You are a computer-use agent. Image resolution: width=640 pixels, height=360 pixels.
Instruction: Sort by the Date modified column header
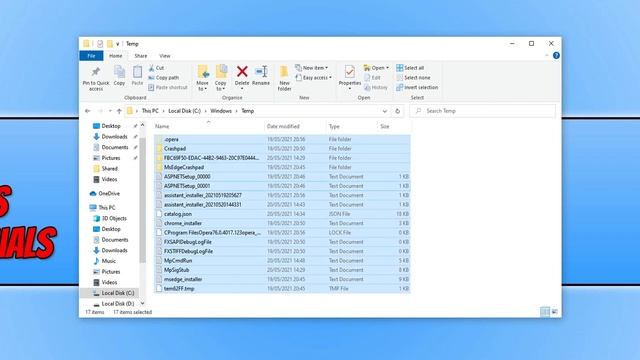283,127
